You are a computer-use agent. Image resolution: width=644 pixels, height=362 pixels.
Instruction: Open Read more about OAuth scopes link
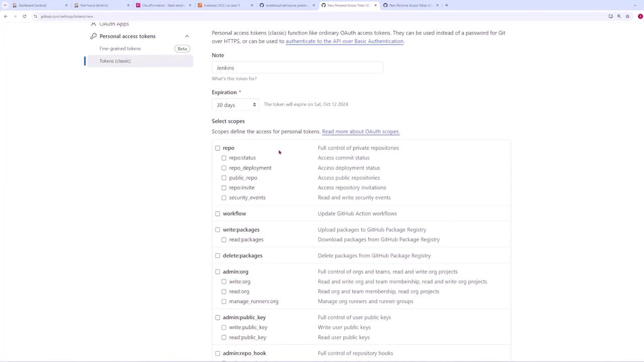pyautogui.click(x=360, y=132)
